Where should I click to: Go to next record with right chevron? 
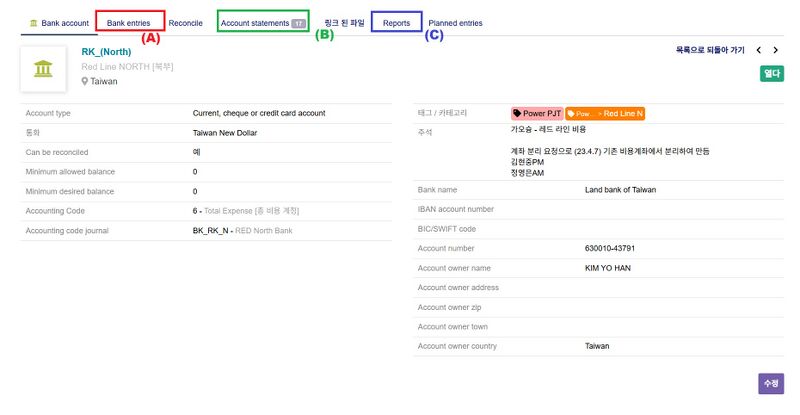tap(776, 50)
